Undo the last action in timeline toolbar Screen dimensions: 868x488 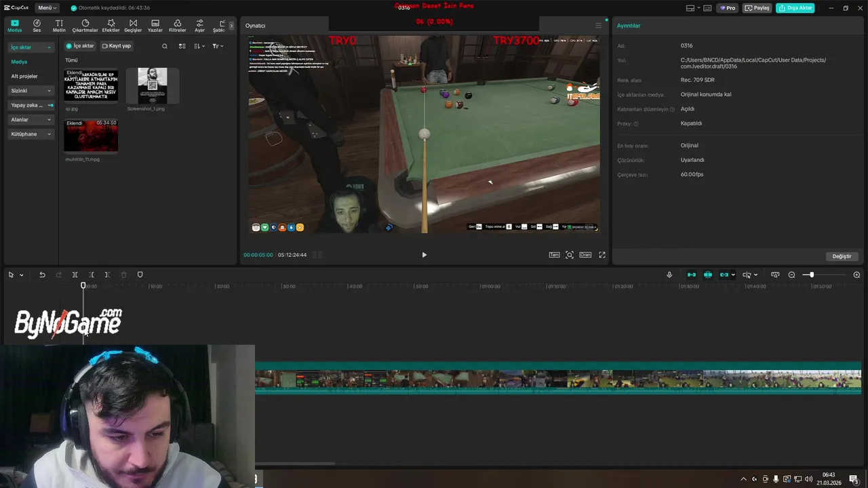[42, 274]
